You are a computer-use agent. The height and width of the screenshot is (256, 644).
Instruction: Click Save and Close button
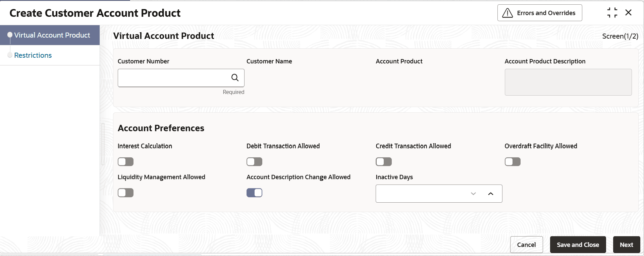click(x=578, y=245)
